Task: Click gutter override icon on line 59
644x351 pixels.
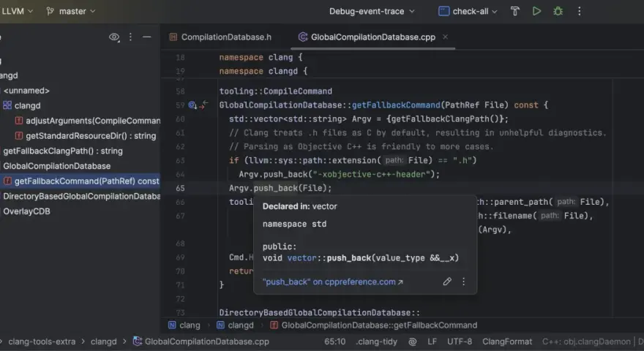Action: pyautogui.click(x=192, y=105)
